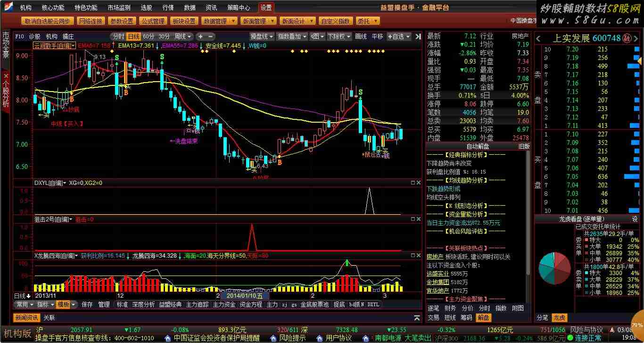Open the +自选 dropdown
The image size is (644, 343).
399,36
